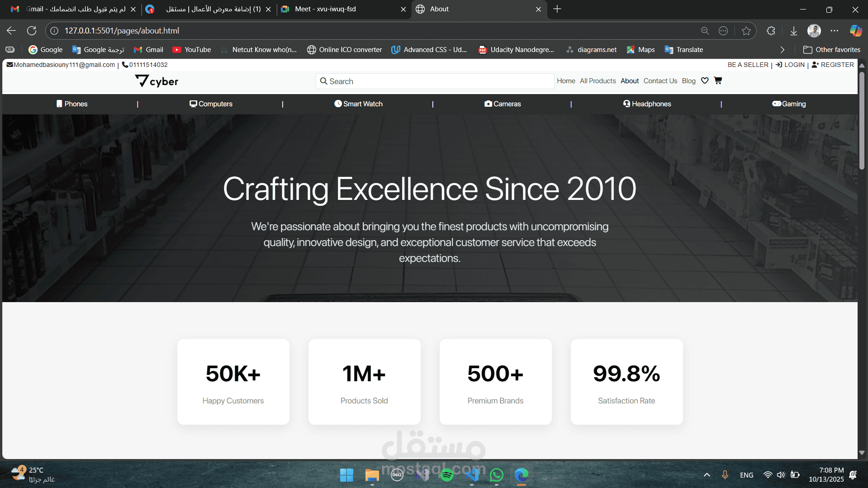Image resolution: width=868 pixels, height=488 pixels.
Task: Focus the Search input field
Action: pyautogui.click(x=435, y=81)
